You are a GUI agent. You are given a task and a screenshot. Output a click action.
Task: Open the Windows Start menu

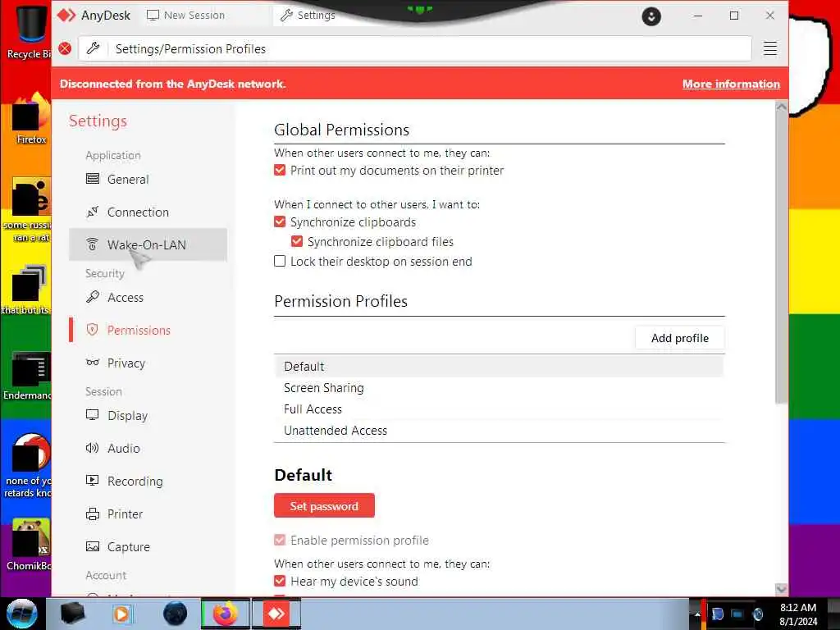22,614
